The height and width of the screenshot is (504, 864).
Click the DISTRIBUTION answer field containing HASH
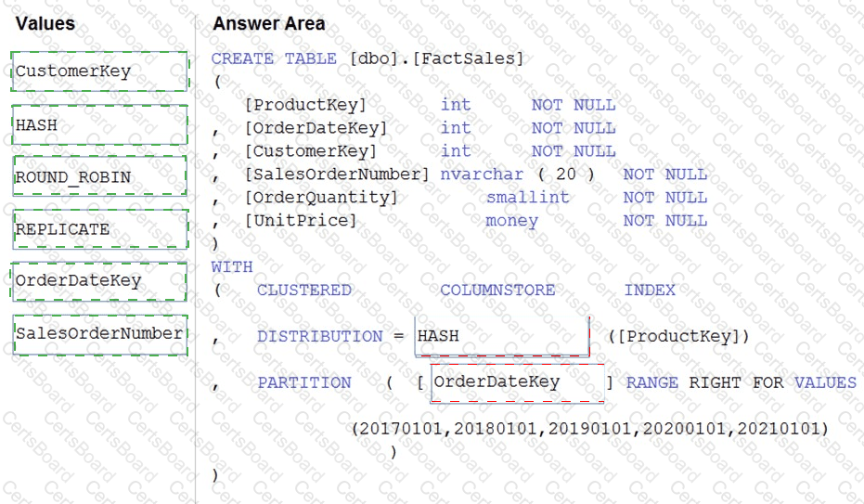coord(502,337)
